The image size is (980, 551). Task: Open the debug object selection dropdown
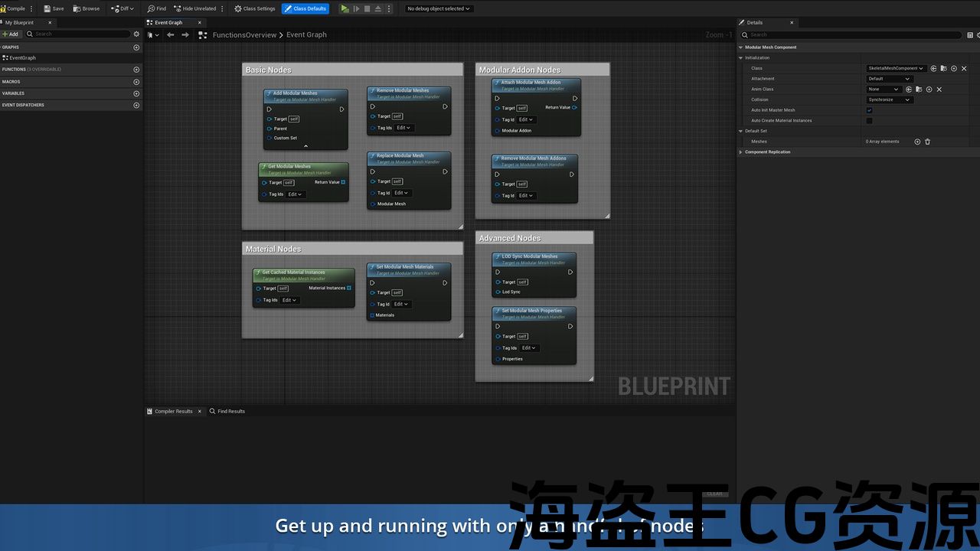click(x=439, y=8)
